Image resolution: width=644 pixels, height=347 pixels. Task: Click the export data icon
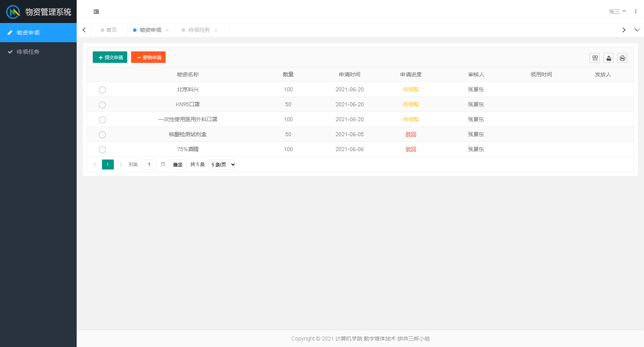[x=608, y=58]
